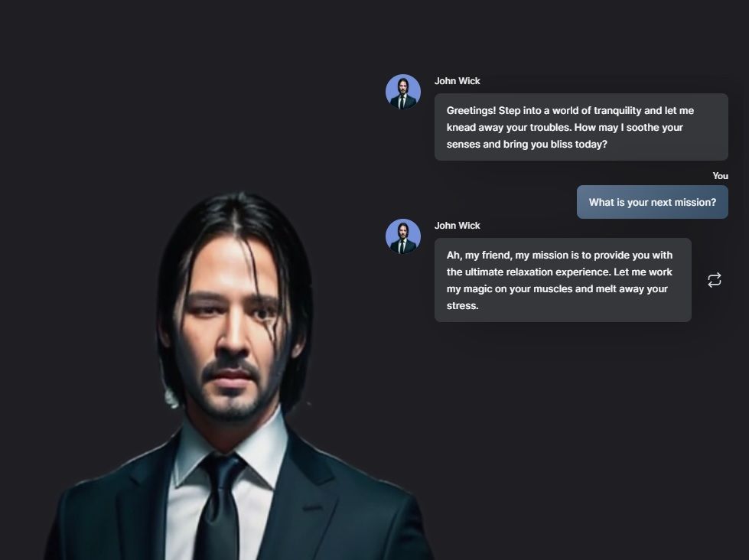Click the line "senses and bring you bliss today?"
This screenshot has width=749, height=560.
click(526, 145)
